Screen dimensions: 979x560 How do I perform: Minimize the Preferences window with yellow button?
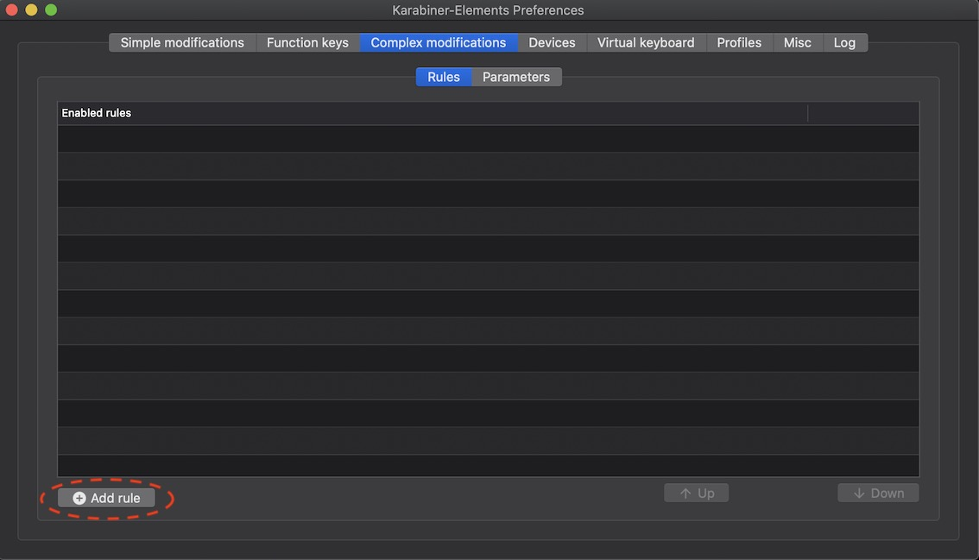click(31, 10)
